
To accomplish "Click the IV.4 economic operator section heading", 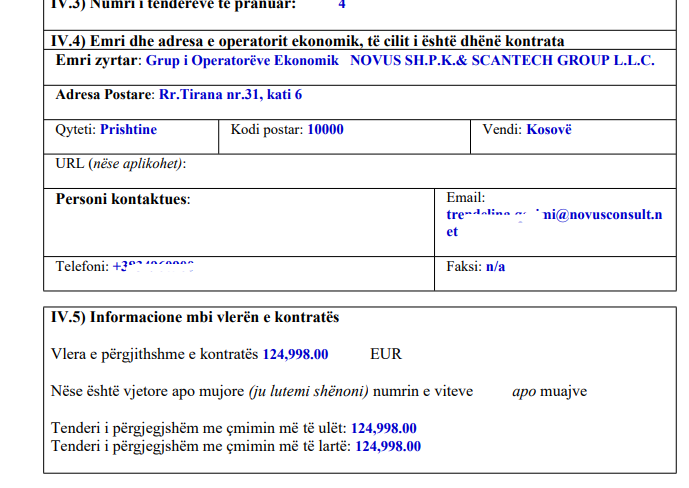I will [307, 40].
